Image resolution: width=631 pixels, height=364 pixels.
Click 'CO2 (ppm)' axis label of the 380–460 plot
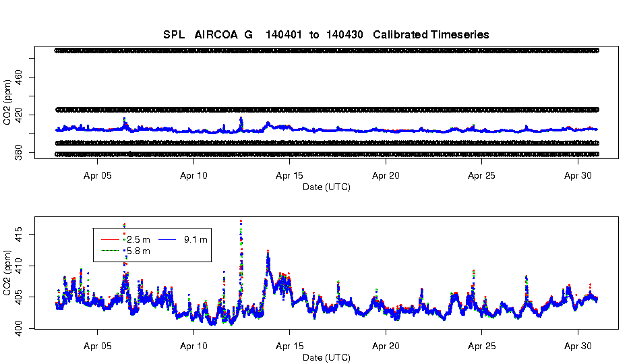pos(7,102)
